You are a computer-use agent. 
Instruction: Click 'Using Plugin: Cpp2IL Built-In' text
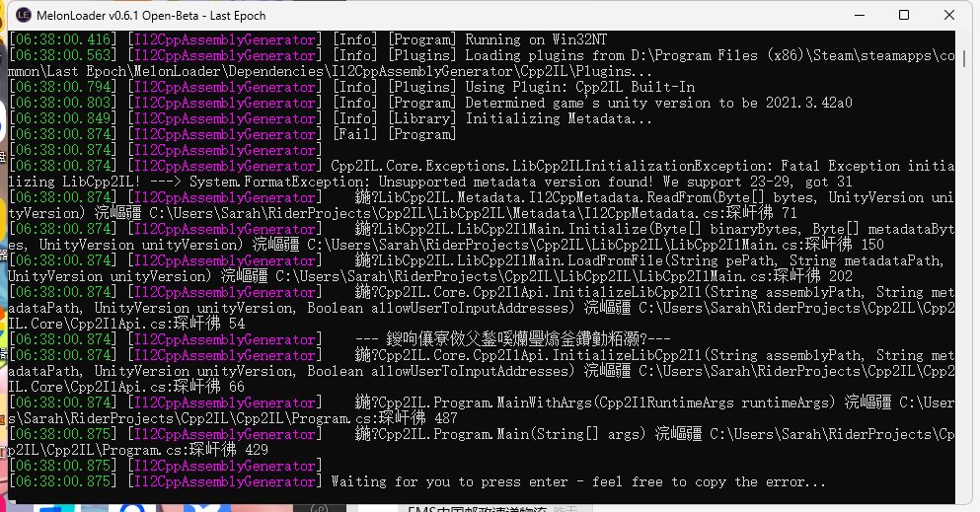click(x=580, y=87)
